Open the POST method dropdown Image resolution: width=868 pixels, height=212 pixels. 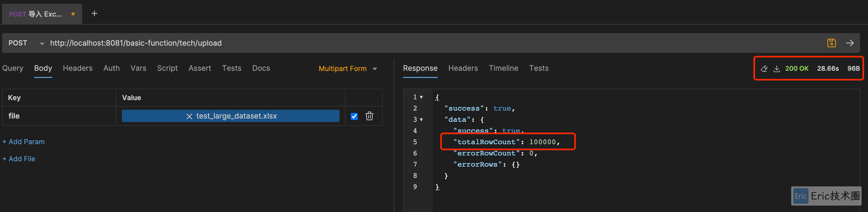click(x=26, y=43)
